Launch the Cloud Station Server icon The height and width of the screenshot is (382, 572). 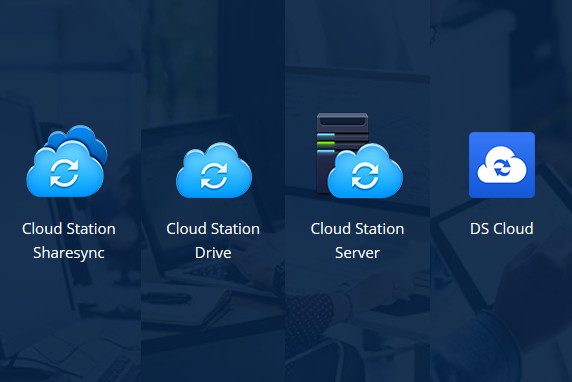coord(359,155)
